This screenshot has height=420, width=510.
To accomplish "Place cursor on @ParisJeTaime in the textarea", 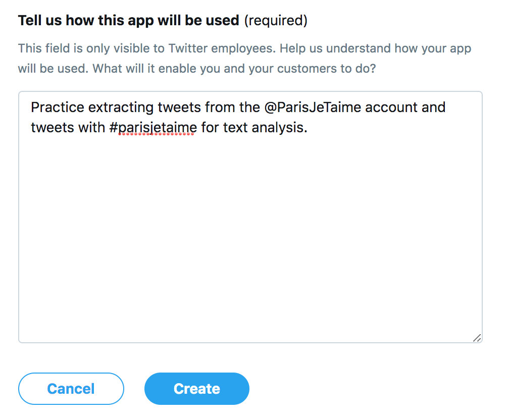I will click(313, 108).
